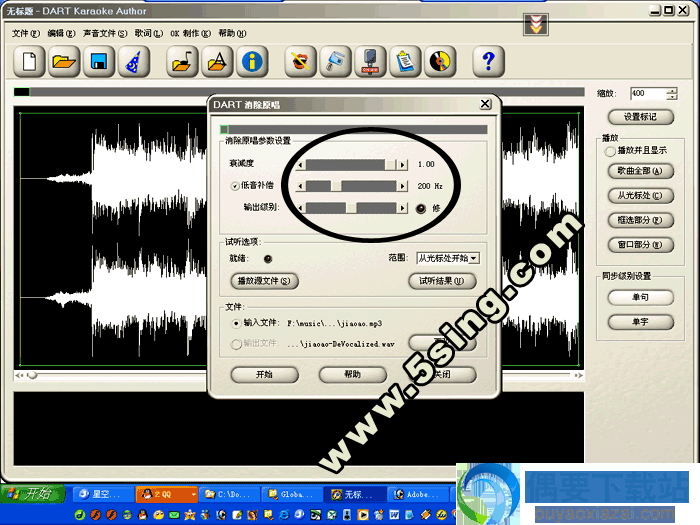Click the Internet Explorer quick launch icon
Image resolution: width=700 pixels, height=525 pixels.
tap(284, 515)
